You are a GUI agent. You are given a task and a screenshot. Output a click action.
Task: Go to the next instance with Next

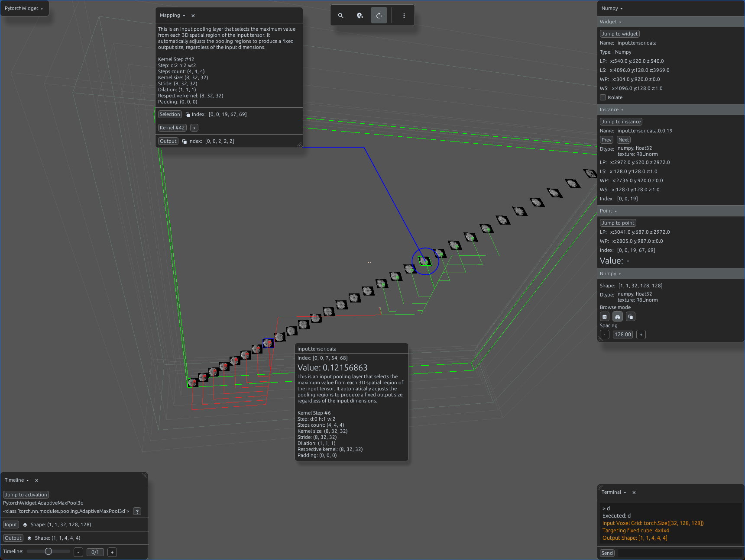point(624,140)
